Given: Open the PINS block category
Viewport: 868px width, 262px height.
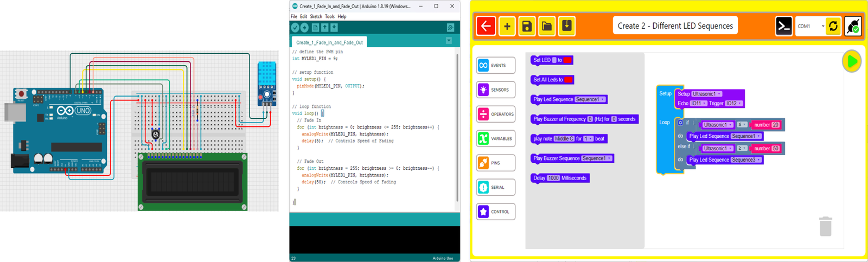Looking at the screenshot, I should (496, 163).
